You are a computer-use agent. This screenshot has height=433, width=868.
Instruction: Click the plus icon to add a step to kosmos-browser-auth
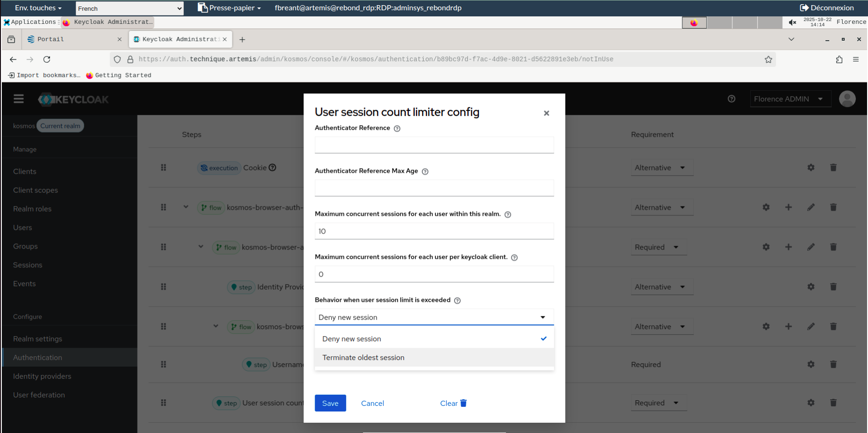coord(788,207)
